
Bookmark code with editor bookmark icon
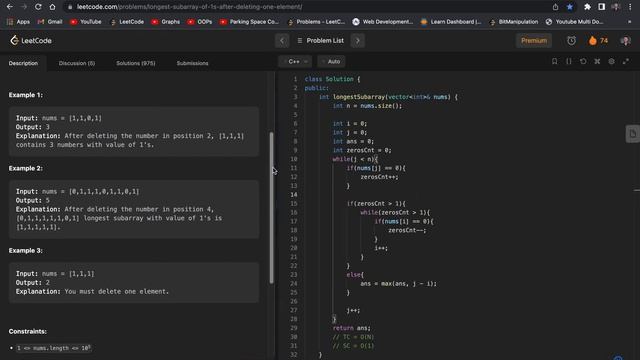(x=554, y=61)
